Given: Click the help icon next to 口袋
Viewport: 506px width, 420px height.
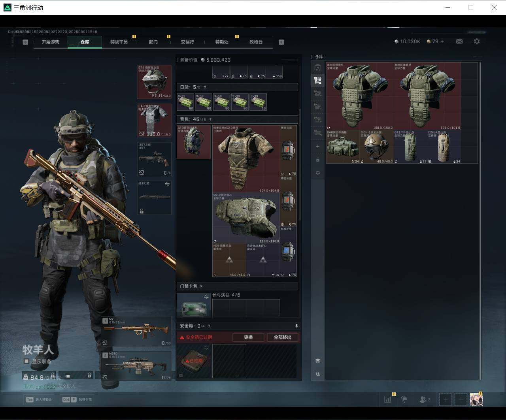Looking at the screenshot, I should (204, 87).
